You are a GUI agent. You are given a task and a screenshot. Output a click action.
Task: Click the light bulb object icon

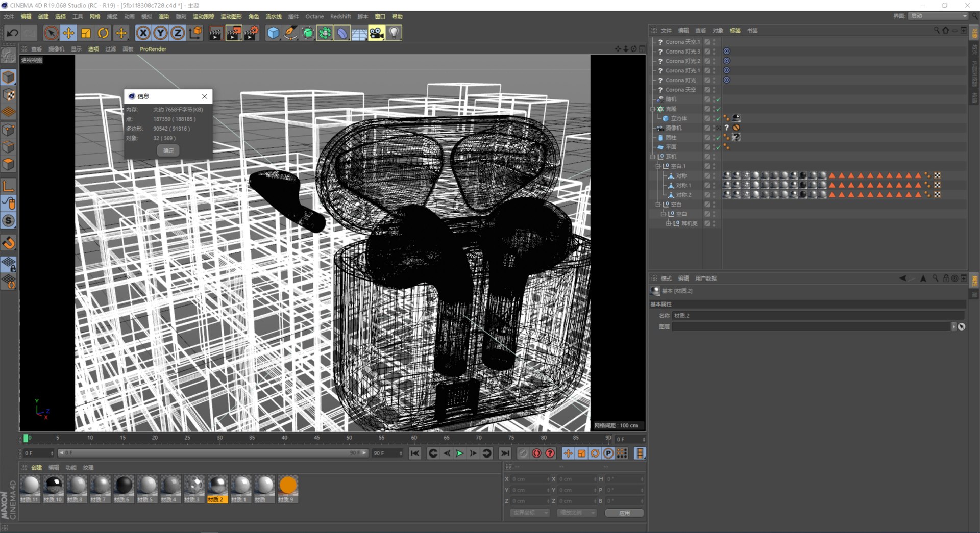pyautogui.click(x=394, y=34)
